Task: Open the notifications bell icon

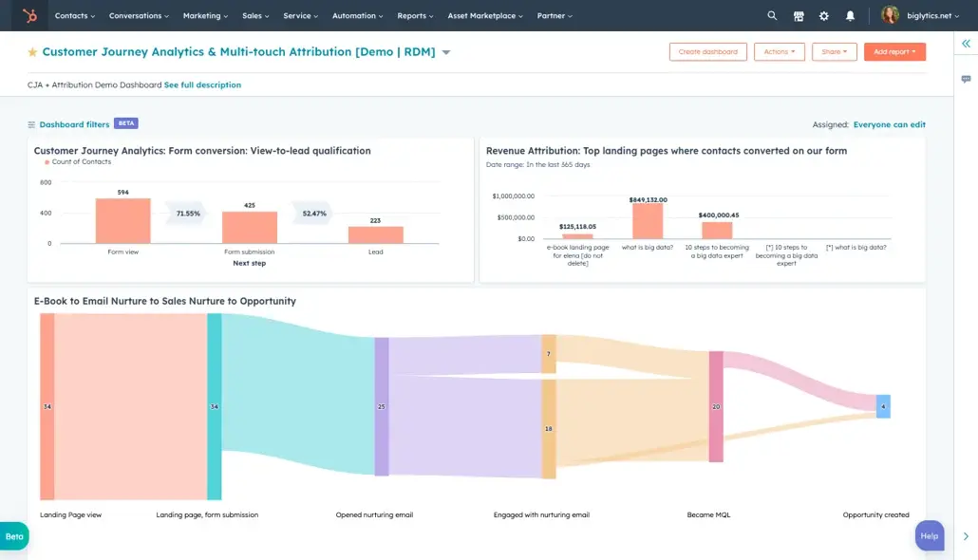Action: [x=848, y=15]
